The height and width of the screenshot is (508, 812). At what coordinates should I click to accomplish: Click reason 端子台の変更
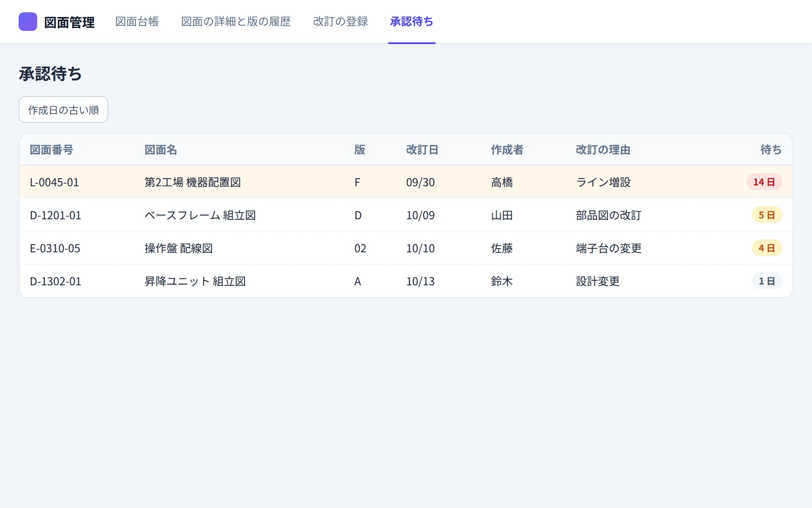[x=609, y=248]
